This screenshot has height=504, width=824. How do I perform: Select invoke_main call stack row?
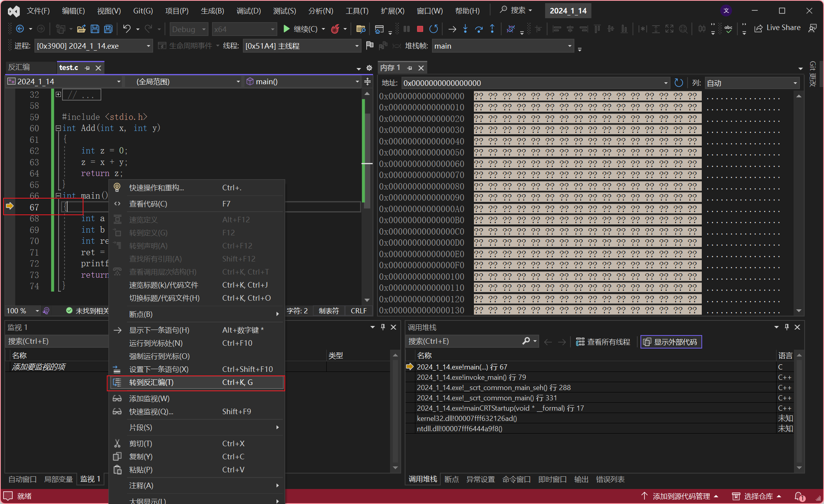point(597,377)
